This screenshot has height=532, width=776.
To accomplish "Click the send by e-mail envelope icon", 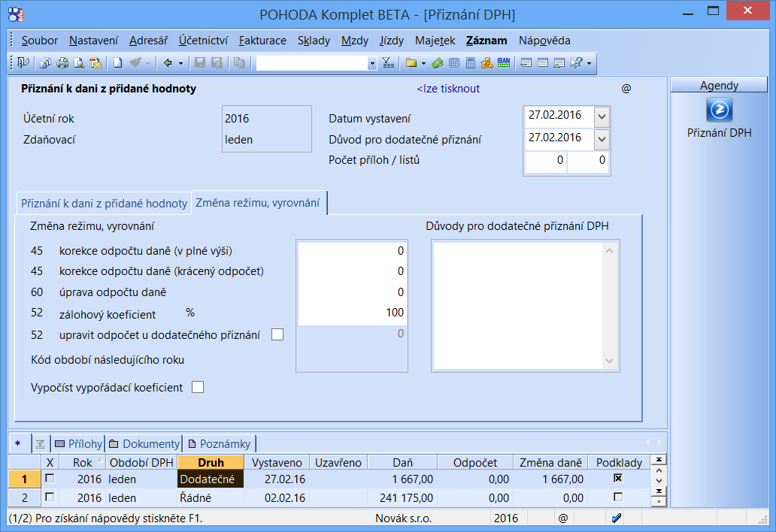I will (95, 63).
